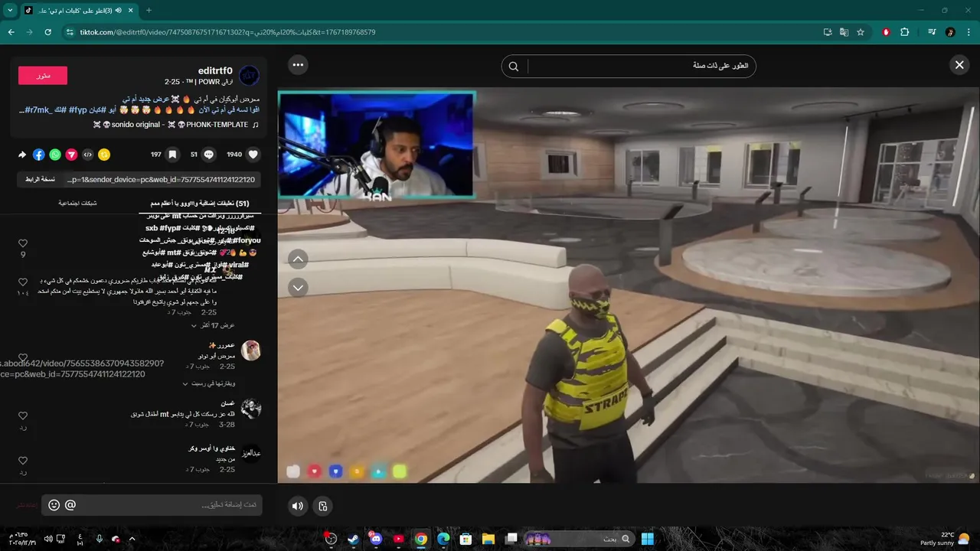This screenshot has width=980, height=551.
Task: Switch to the comments (51) tab
Action: [200, 204]
